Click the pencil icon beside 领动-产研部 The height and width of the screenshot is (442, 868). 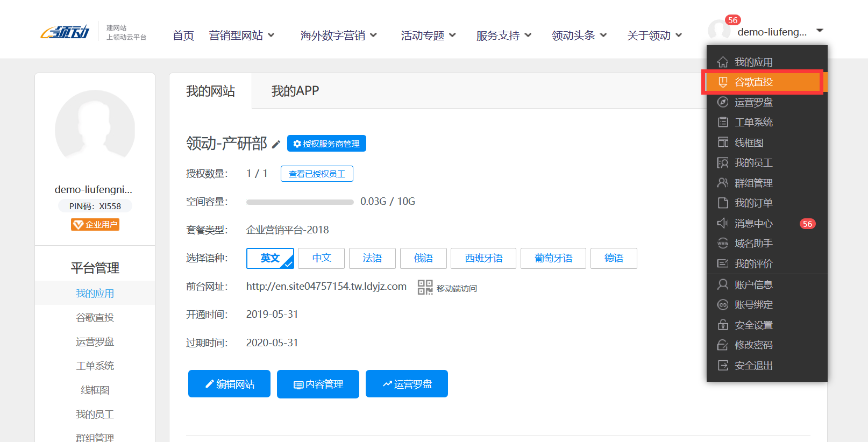tap(276, 144)
